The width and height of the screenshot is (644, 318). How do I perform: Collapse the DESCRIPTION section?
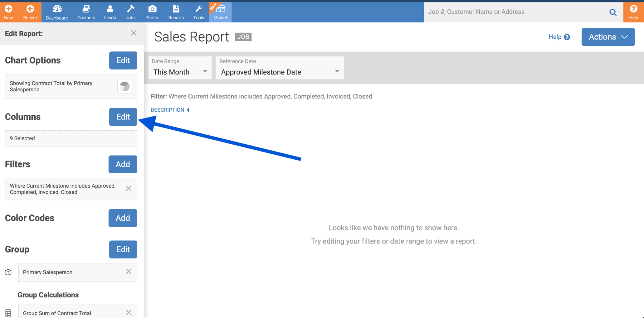[170, 110]
